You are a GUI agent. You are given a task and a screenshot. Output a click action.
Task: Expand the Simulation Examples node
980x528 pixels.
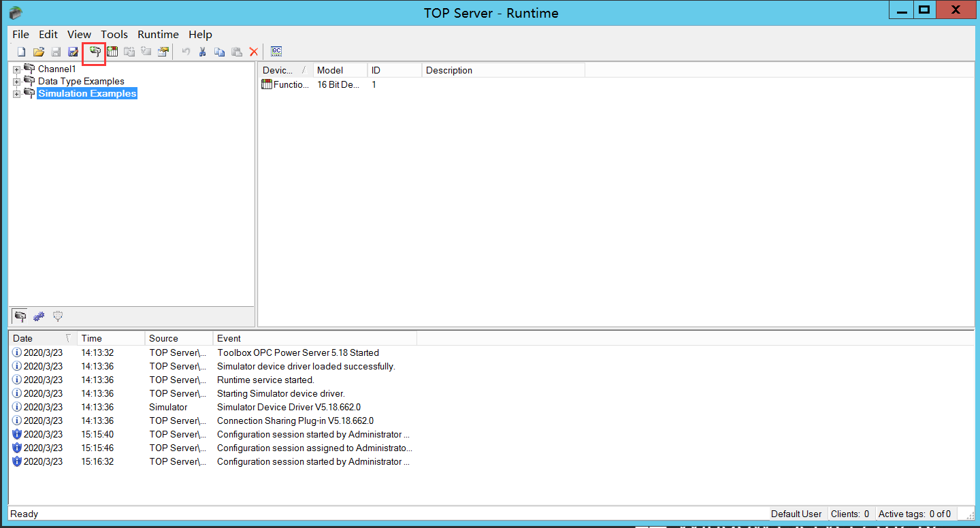pyautogui.click(x=16, y=94)
